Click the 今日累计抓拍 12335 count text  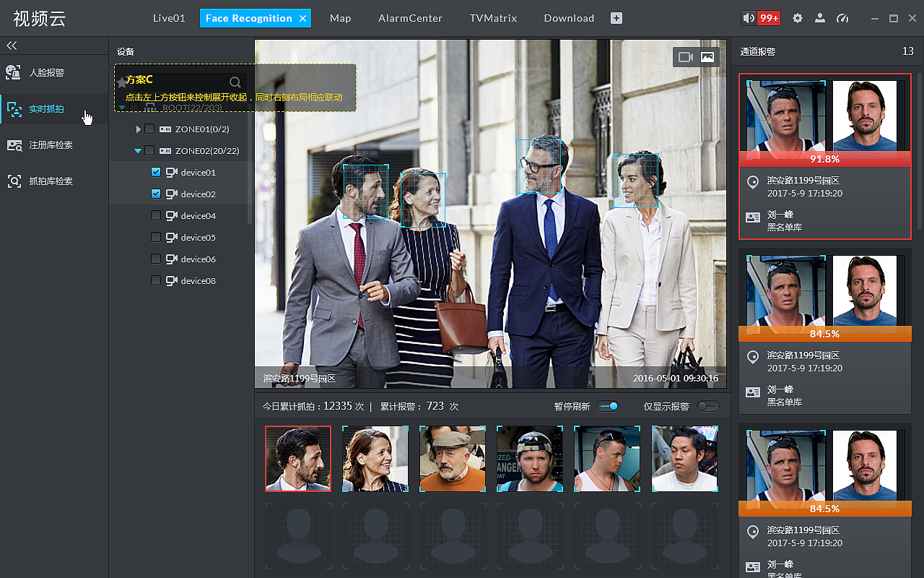tap(313, 406)
